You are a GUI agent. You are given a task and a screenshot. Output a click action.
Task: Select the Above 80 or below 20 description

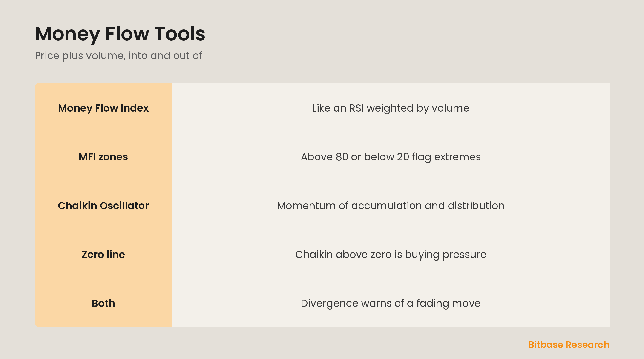click(391, 157)
